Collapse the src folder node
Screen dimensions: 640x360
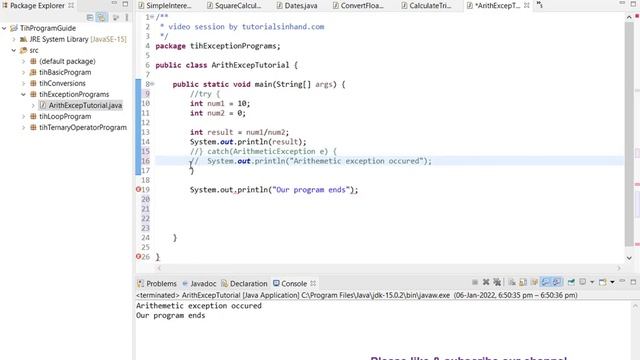tap(14, 50)
